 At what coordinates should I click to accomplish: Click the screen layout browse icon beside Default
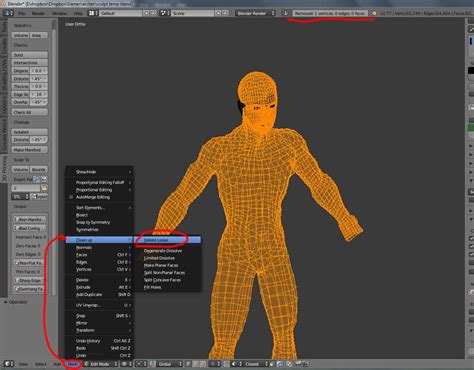92,13
